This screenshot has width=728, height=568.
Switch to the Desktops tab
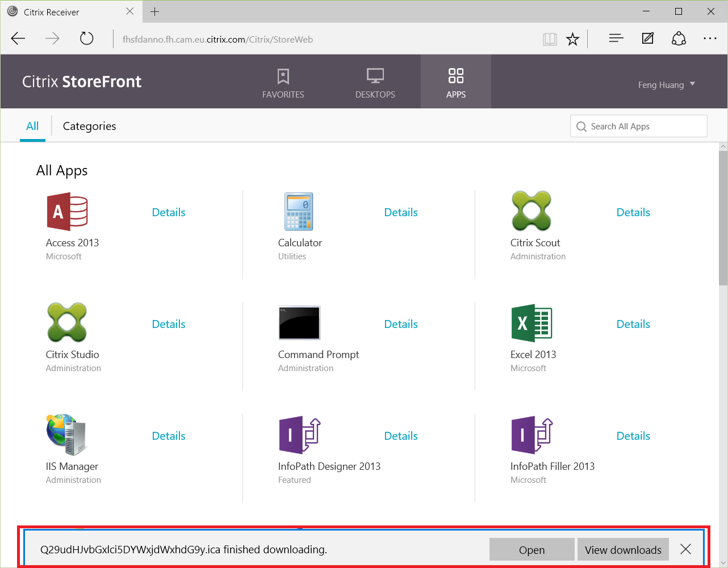pyautogui.click(x=375, y=83)
